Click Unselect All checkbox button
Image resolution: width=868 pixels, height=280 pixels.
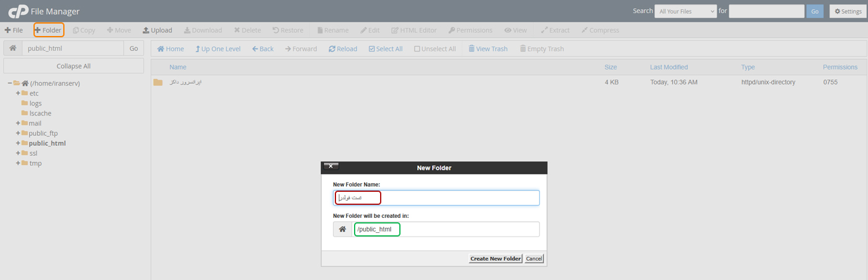point(435,48)
